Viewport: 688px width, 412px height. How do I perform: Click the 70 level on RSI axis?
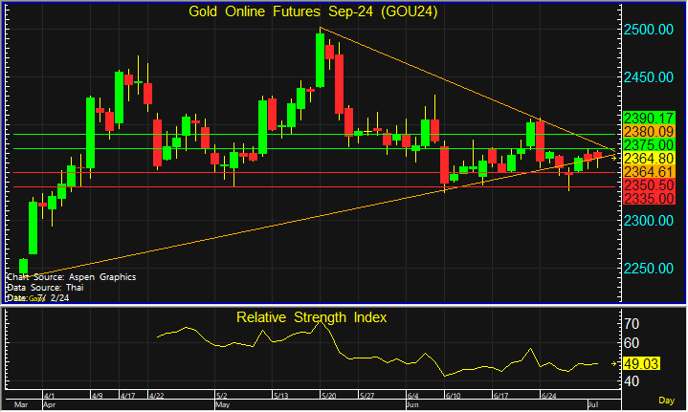(x=632, y=326)
